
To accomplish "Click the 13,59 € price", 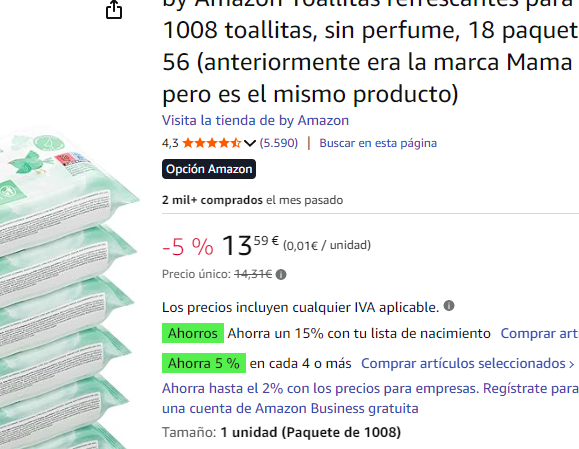I will [250, 245].
